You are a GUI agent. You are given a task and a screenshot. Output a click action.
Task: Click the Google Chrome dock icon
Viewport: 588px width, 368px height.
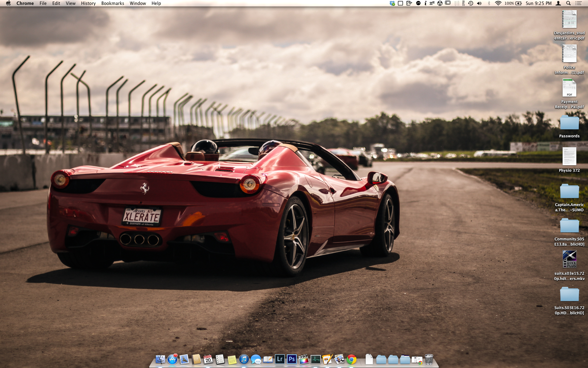point(352,359)
